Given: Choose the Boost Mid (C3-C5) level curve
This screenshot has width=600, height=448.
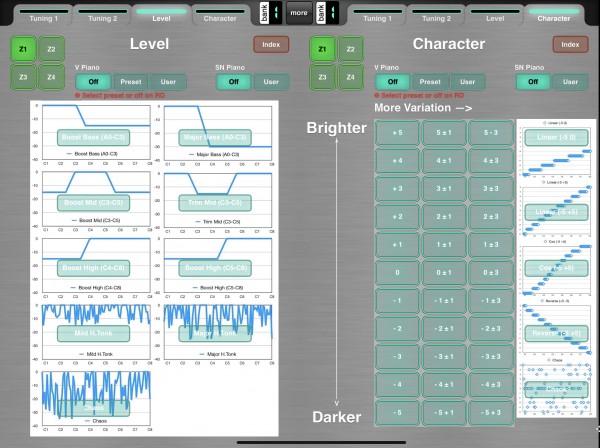Looking at the screenshot, I should point(93,203).
